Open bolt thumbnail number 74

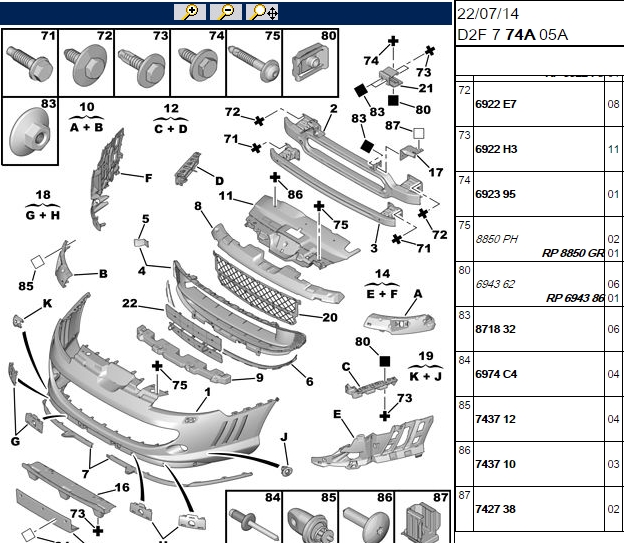click(x=198, y=63)
